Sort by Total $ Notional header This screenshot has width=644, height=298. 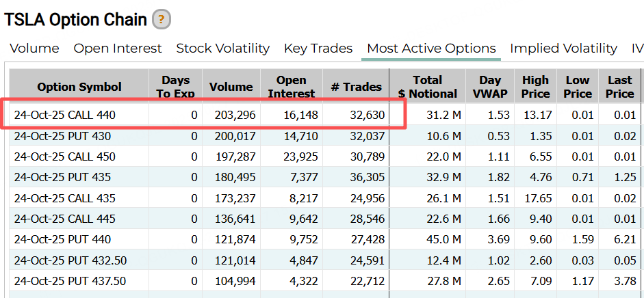point(428,87)
